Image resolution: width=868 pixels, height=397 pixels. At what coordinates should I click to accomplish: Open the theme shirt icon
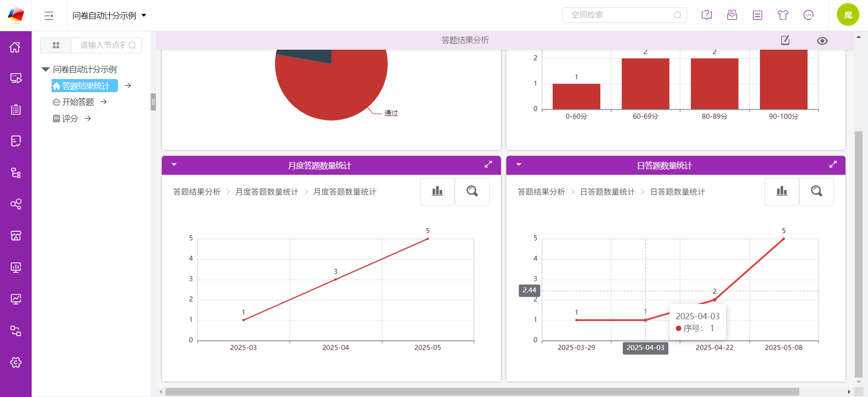click(783, 15)
